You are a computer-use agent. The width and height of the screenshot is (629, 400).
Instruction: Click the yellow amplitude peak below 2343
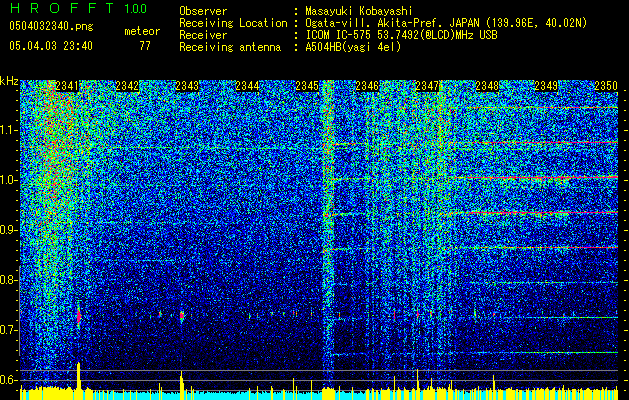182,380
